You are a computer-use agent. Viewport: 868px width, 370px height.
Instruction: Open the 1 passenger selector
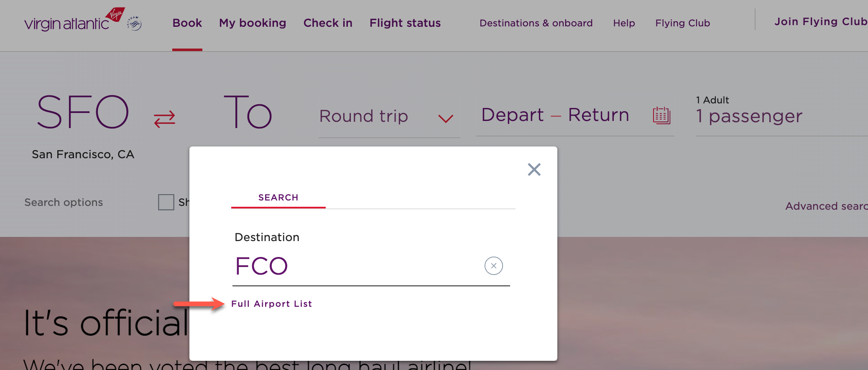click(x=748, y=116)
